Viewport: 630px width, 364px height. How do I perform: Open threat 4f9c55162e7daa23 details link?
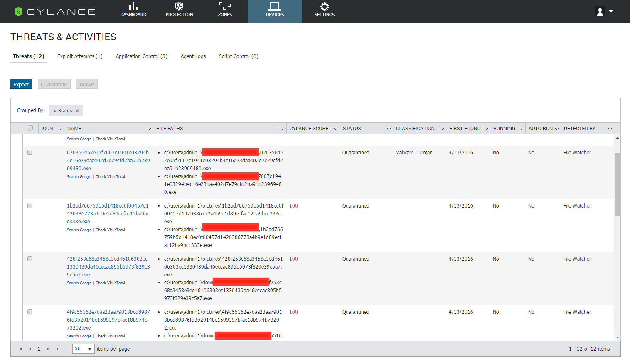[x=108, y=320]
